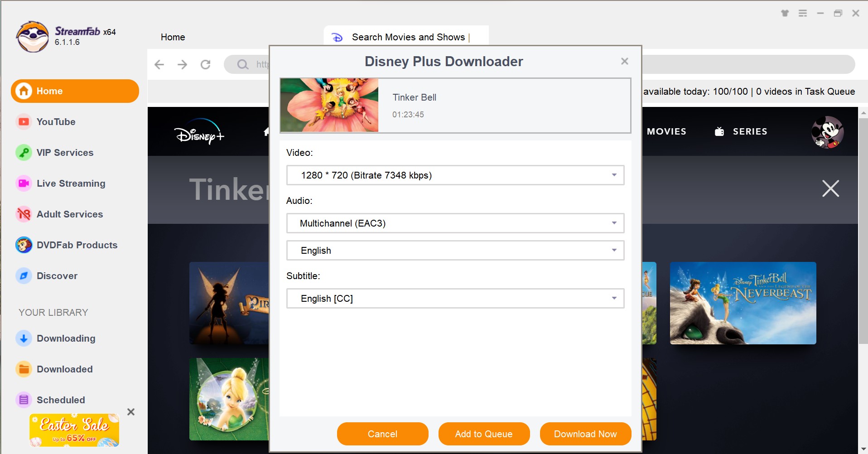Click the Tinker Bell title text in dialog
868x454 pixels.
tap(415, 97)
